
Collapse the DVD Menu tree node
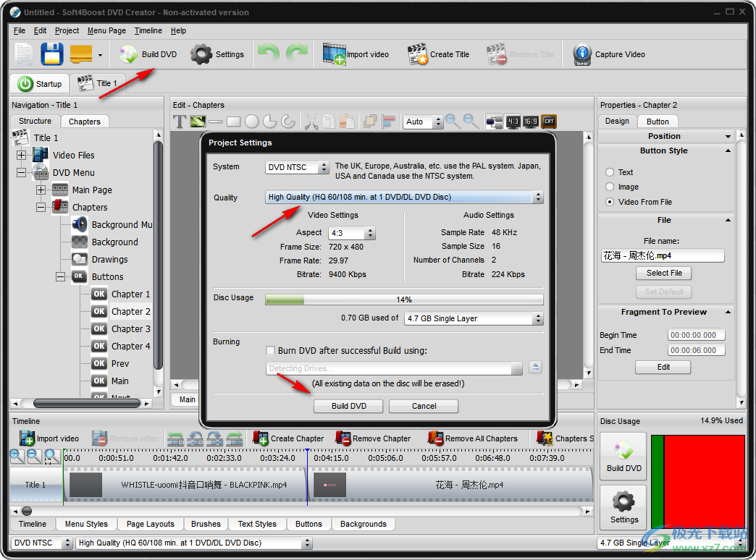click(x=21, y=172)
